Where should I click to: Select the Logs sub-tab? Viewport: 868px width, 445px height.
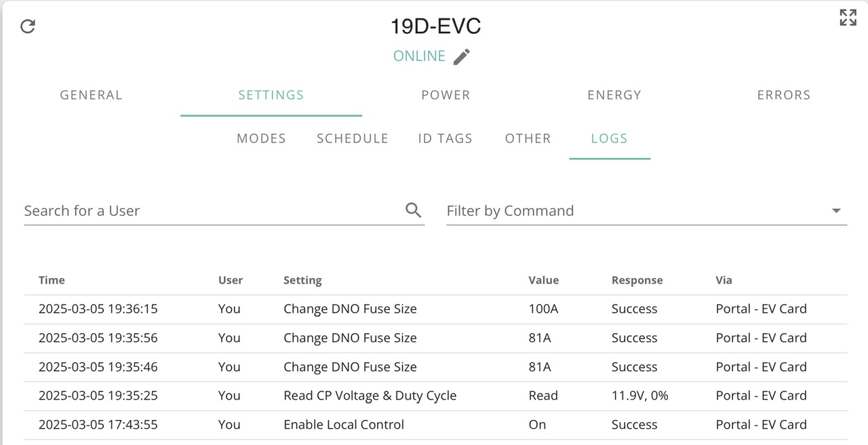(609, 138)
